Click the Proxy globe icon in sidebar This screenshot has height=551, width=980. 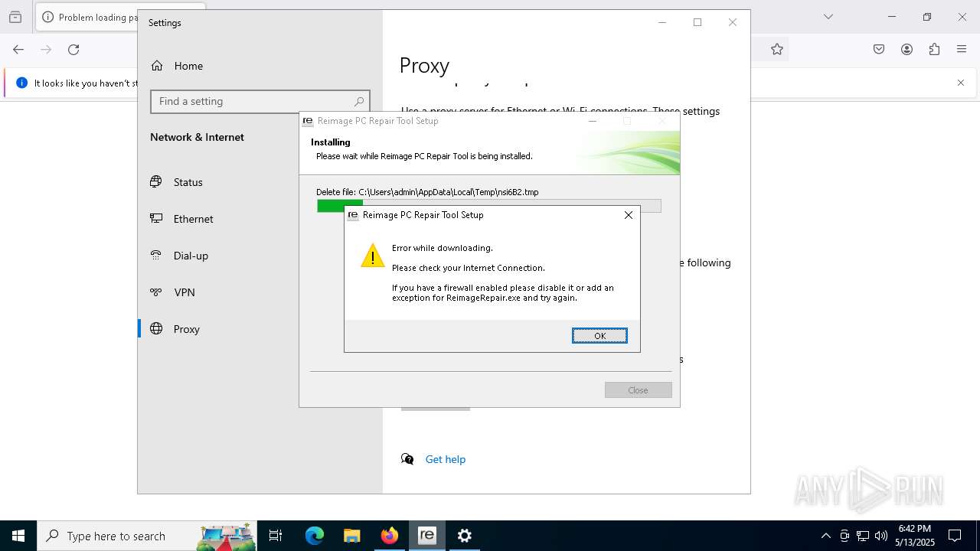tap(156, 329)
